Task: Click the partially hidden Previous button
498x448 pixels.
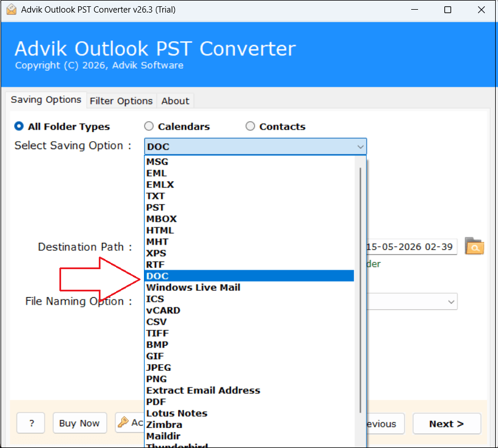Action: [x=385, y=423]
